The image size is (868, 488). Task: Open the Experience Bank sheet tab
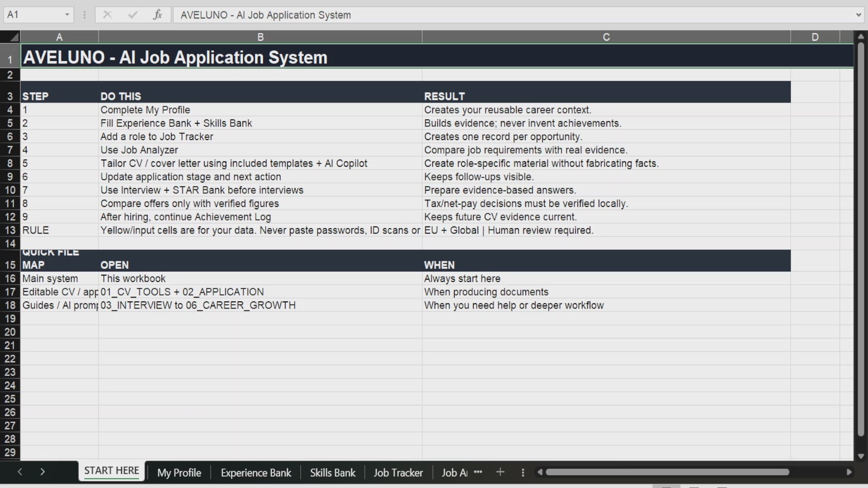click(x=256, y=473)
